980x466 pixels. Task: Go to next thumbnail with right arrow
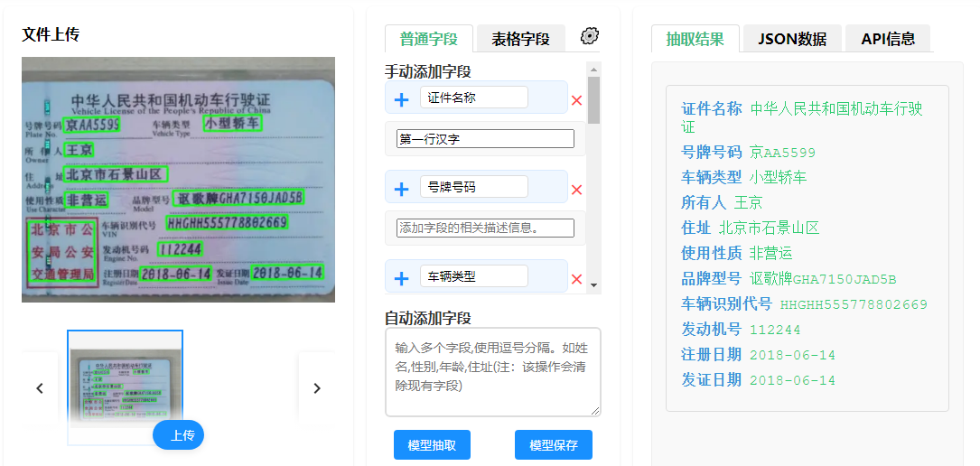(x=316, y=388)
